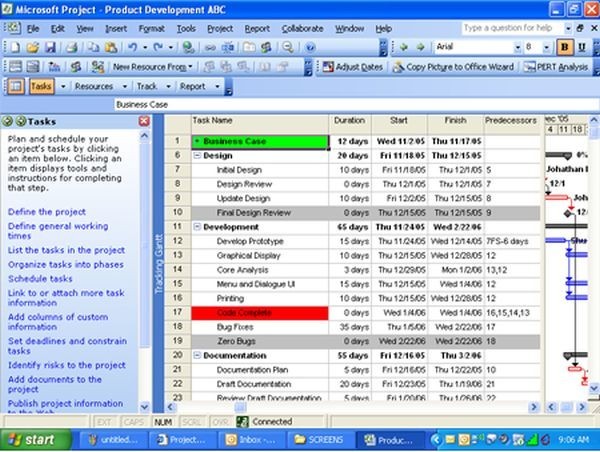
Task: Click the New blank project icon
Action: pyautogui.click(x=15, y=47)
